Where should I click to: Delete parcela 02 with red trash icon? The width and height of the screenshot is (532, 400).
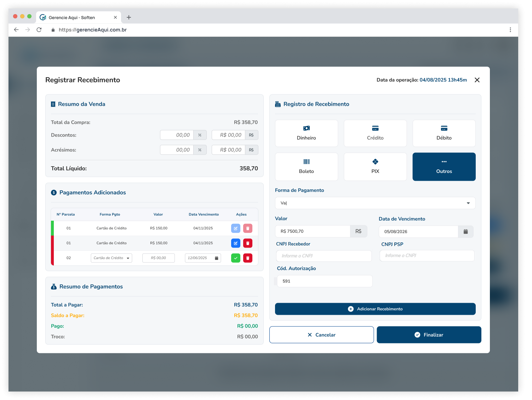pyautogui.click(x=248, y=258)
